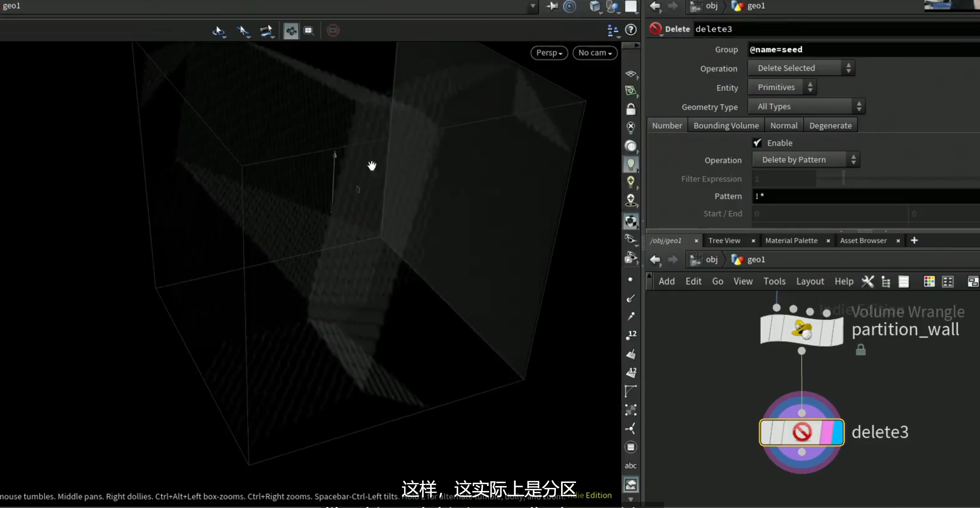Image resolution: width=980 pixels, height=508 pixels.
Task: Open the Delete Selected operation dropdown
Action: click(801, 68)
